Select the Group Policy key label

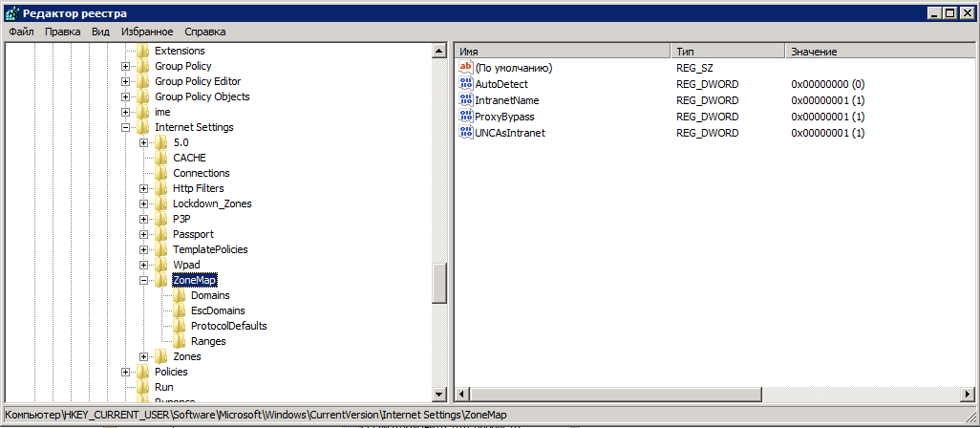(182, 66)
